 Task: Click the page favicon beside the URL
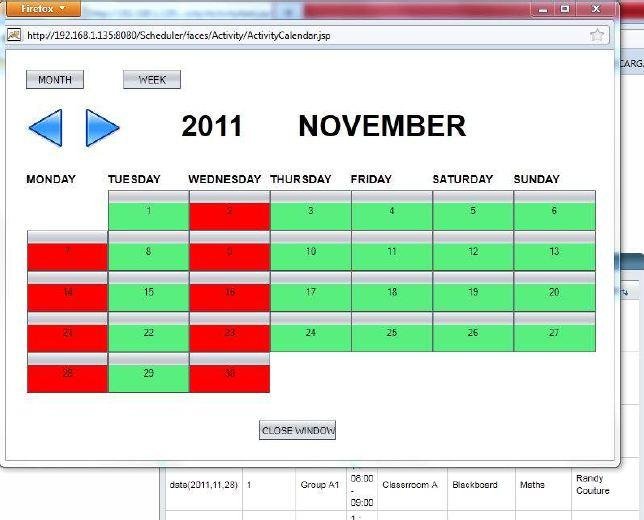14,35
